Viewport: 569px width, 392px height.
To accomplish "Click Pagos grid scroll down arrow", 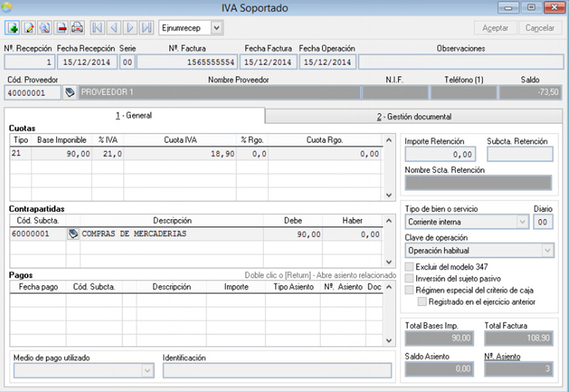I will (389, 341).
